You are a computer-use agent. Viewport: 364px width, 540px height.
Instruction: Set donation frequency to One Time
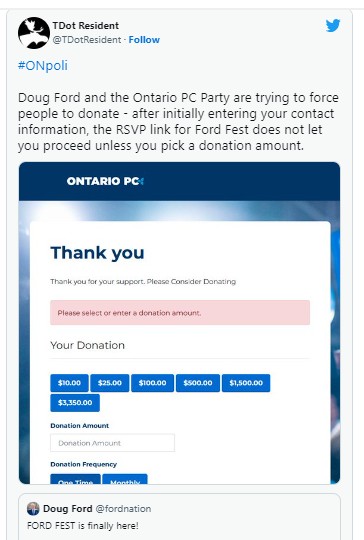(75, 479)
